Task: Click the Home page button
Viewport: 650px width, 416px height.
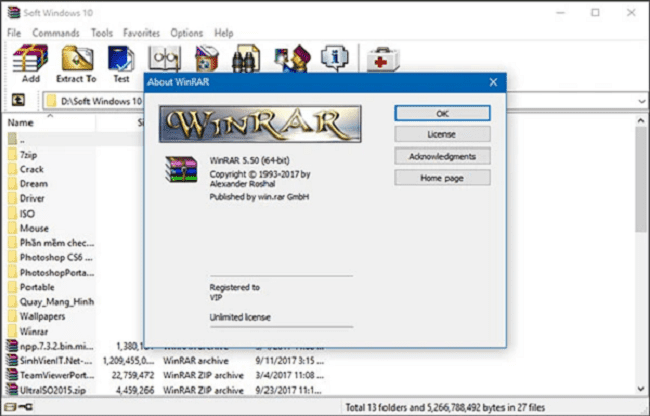Action: [442, 178]
